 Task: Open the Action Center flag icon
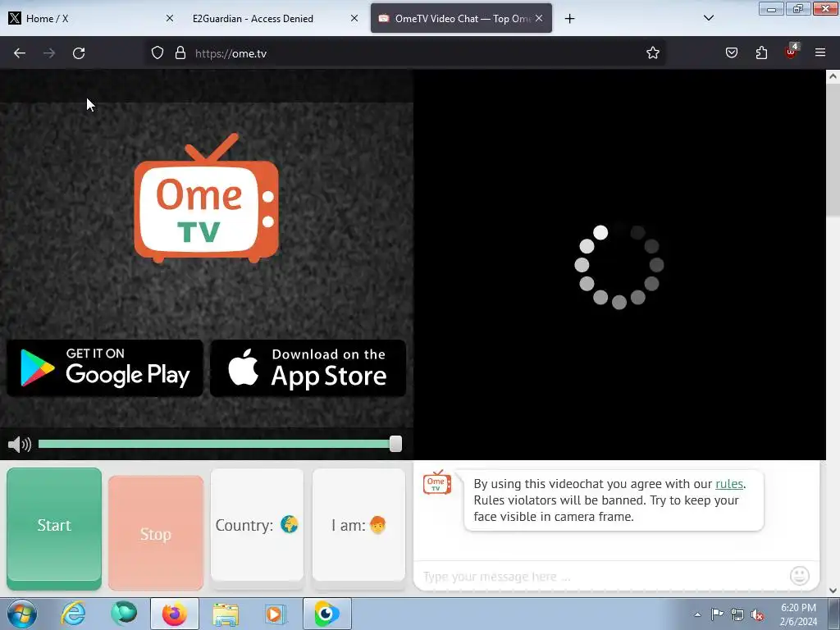click(x=717, y=614)
